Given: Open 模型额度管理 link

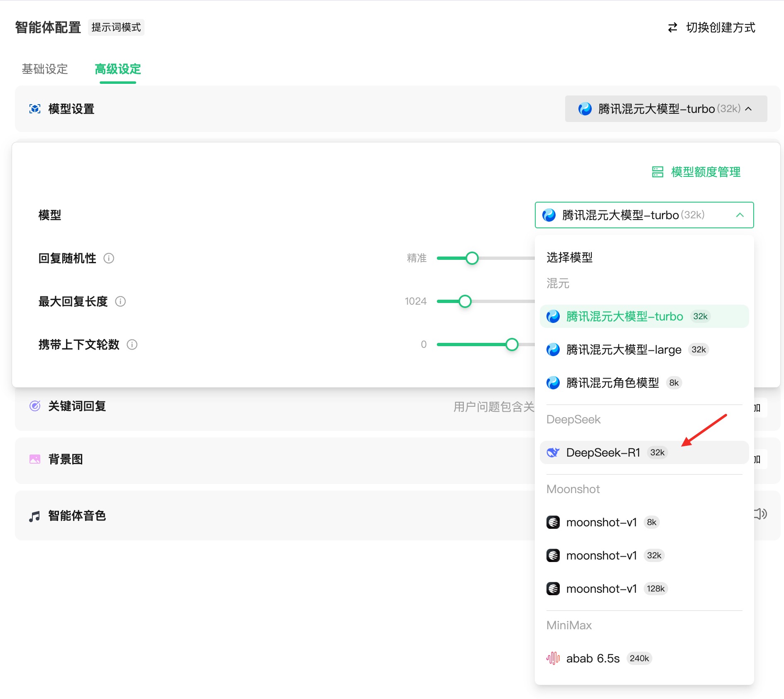Looking at the screenshot, I should (x=696, y=172).
